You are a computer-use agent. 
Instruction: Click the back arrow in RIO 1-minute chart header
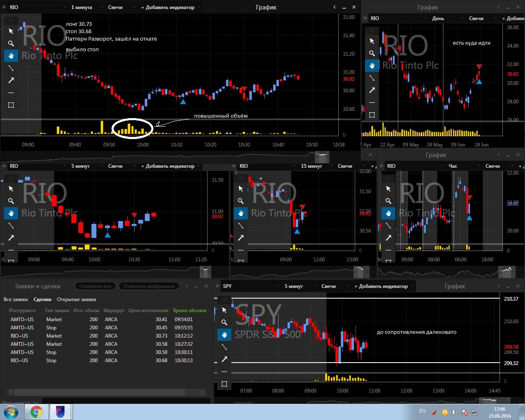pyautogui.click(x=335, y=7)
